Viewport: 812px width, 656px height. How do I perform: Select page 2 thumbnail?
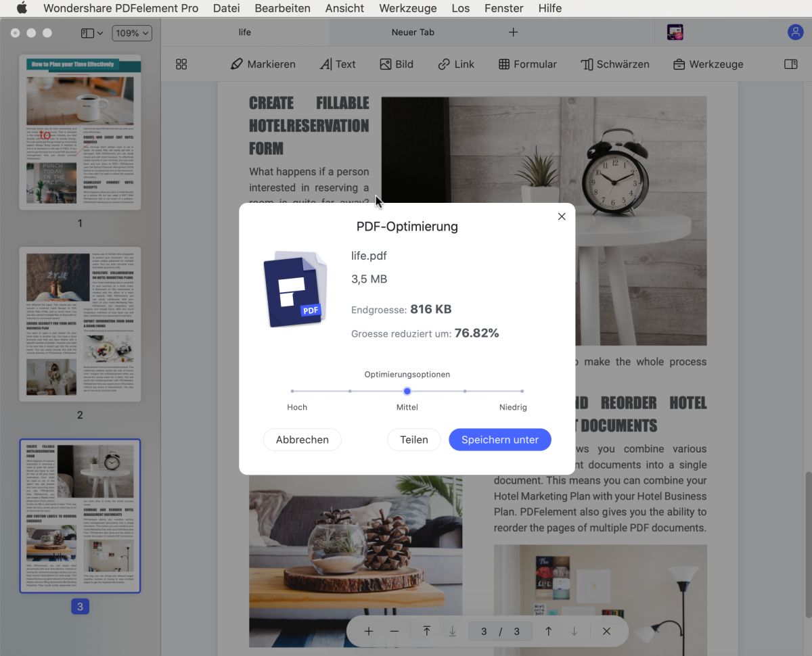coord(80,324)
